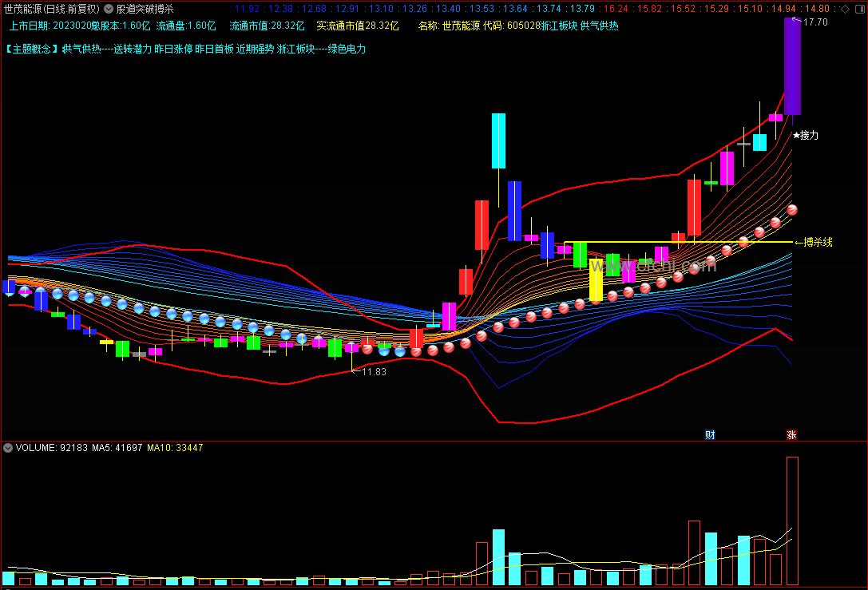This screenshot has height=590, width=868.
Task: Click the 流通盘:1.60亿 value
Action: pos(186,26)
